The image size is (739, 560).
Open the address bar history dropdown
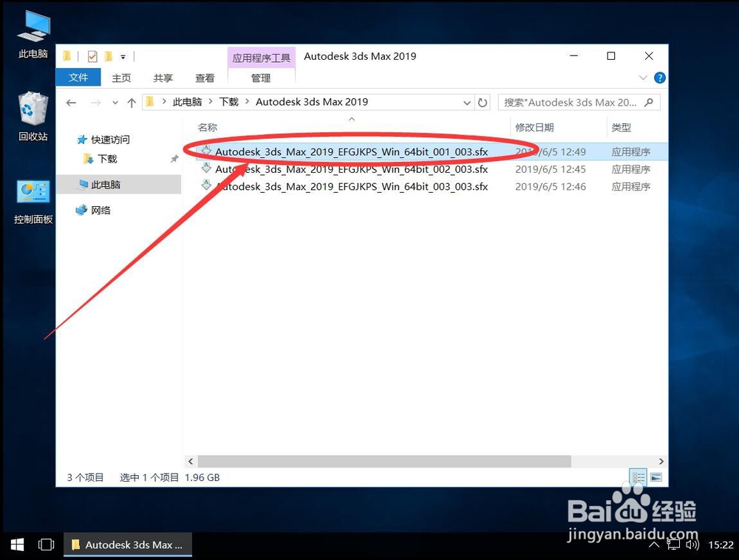(466, 103)
